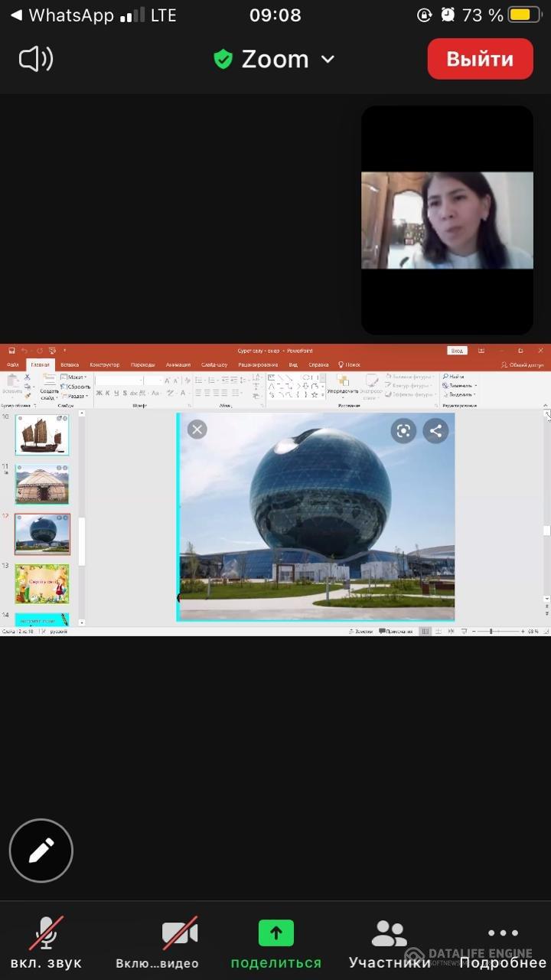Expand the Макет layout dropdown
551x980 pixels.
click(74, 377)
